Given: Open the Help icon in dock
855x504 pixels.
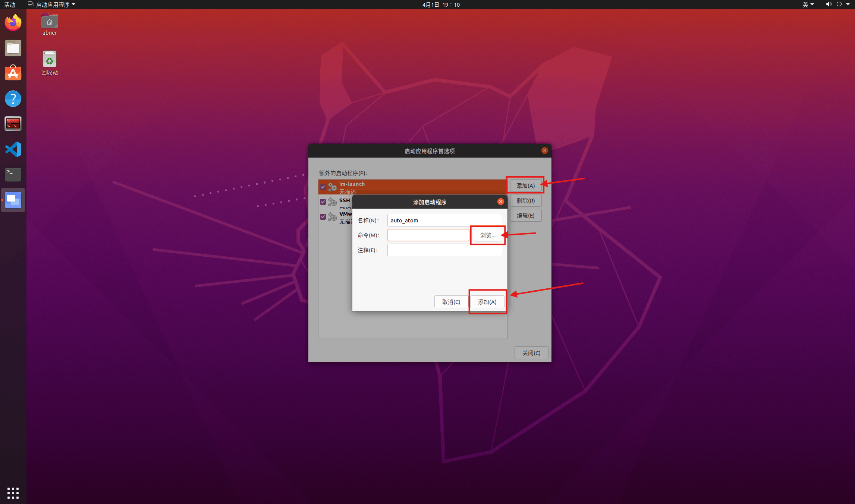Looking at the screenshot, I should tap(13, 99).
